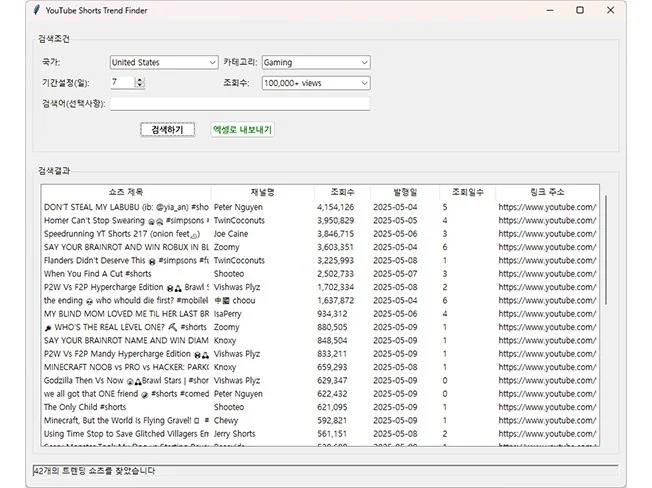This screenshot has width=652, height=488.
Task: Click the feather app icon in title bar
Action: pyautogui.click(x=37, y=10)
